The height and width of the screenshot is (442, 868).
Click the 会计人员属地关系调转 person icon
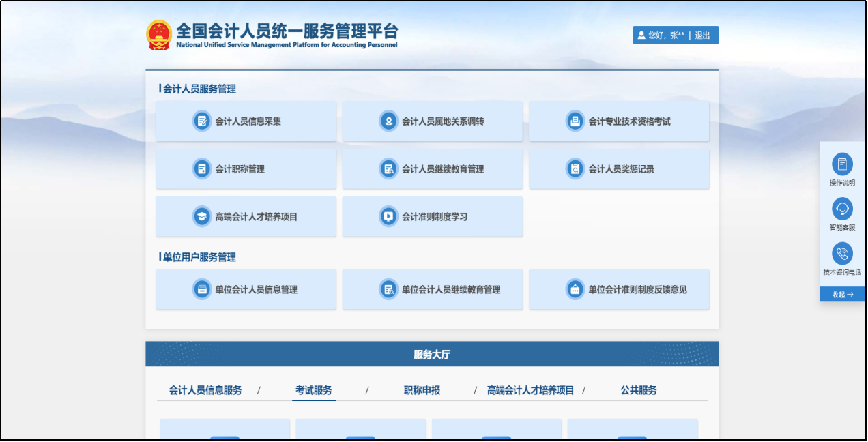tap(388, 121)
